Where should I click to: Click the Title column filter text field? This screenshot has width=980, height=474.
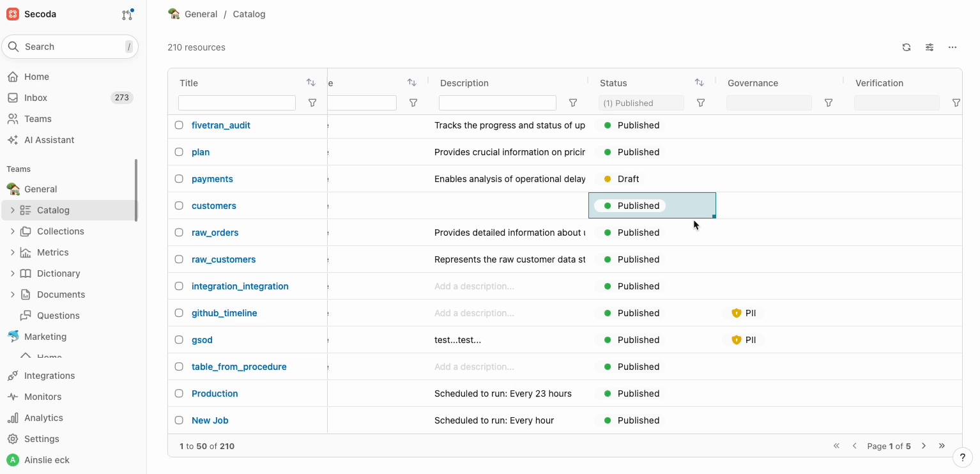click(236, 103)
